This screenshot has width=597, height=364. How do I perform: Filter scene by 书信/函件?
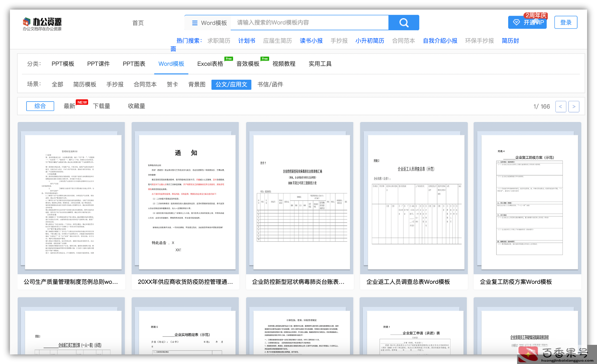270,84
